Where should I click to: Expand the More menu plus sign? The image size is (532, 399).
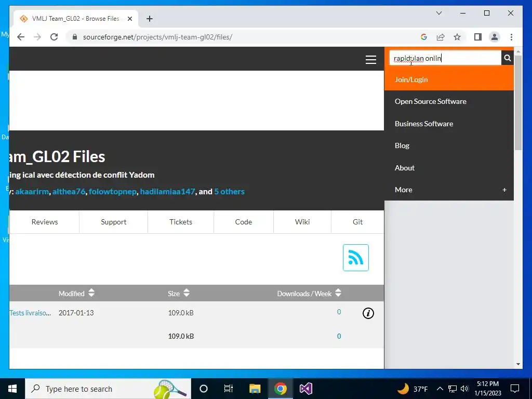coord(504,190)
